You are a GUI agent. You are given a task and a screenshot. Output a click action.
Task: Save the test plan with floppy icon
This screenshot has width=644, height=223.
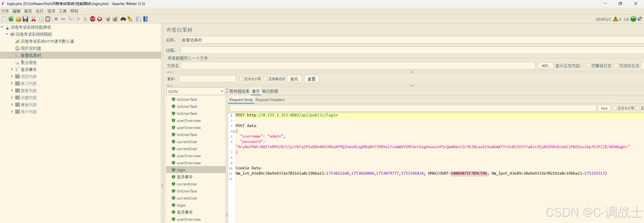click(x=25, y=19)
